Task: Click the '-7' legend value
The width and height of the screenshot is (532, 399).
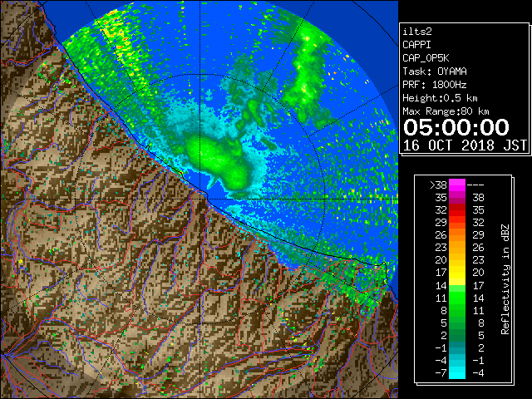Action: (441, 372)
